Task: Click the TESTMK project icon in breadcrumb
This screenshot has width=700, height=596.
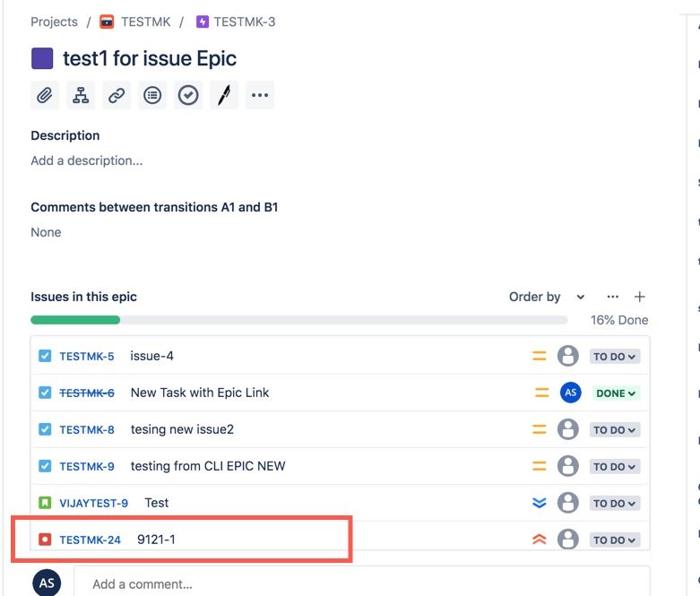Action: [x=107, y=22]
